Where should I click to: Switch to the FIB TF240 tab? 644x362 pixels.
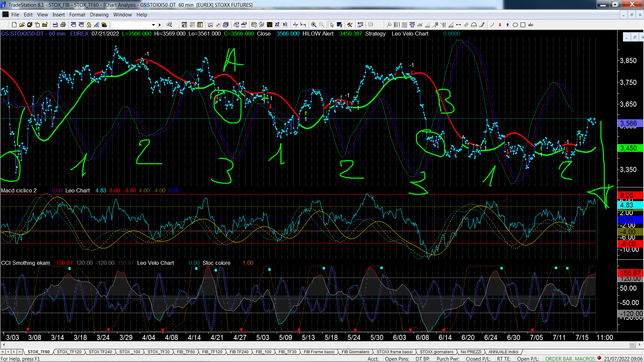click(239, 352)
